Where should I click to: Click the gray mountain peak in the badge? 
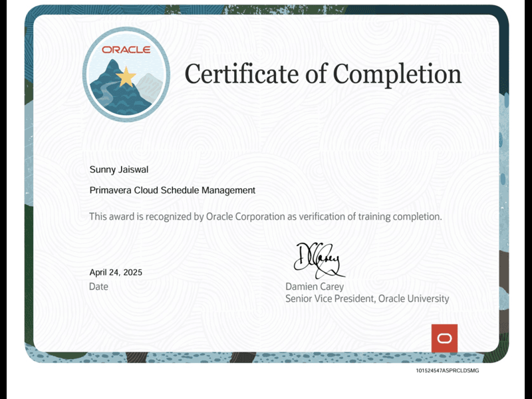pyautogui.click(x=149, y=84)
